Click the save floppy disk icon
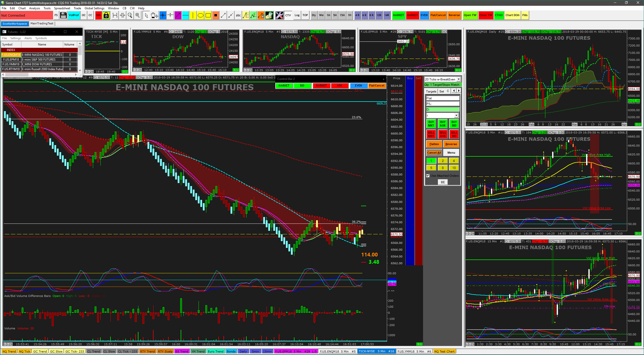The image size is (644, 355). click(x=63, y=15)
